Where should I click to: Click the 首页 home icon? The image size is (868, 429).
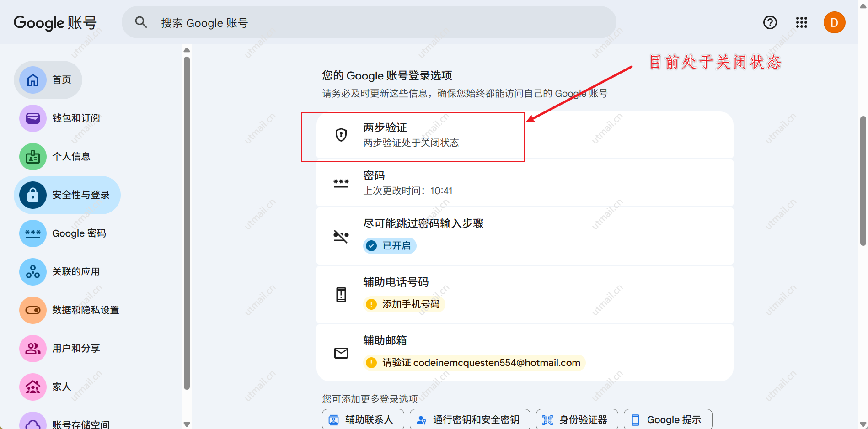point(33,80)
